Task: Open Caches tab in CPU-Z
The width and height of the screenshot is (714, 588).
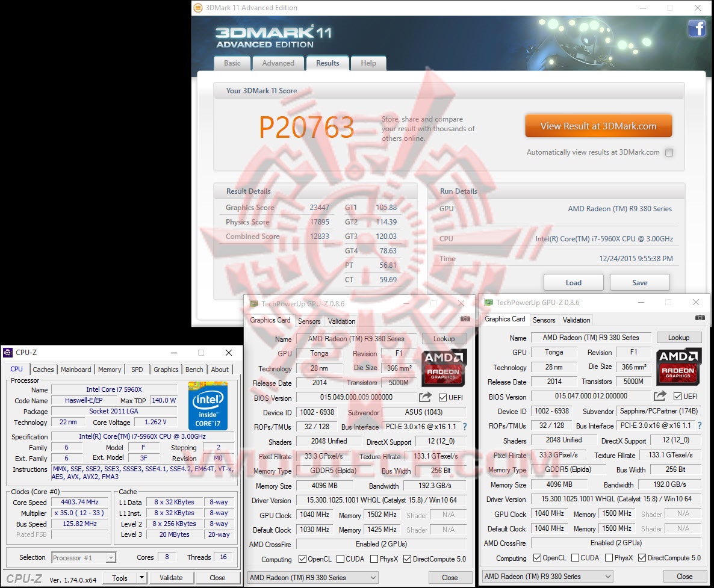Action: pyautogui.click(x=43, y=370)
